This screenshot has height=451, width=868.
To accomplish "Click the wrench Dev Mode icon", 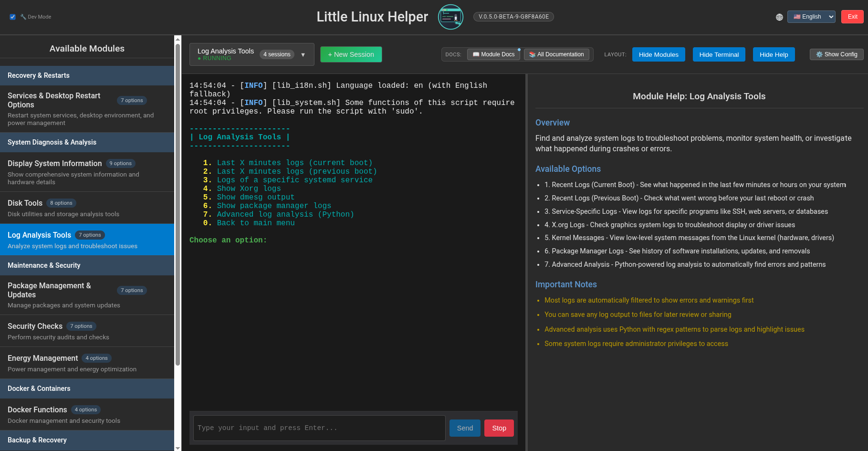I will coord(23,17).
